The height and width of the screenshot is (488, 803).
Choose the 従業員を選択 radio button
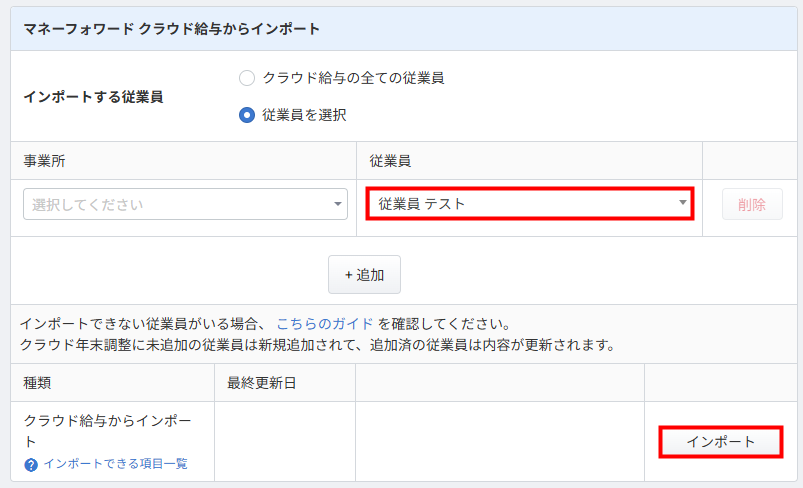[247, 115]
